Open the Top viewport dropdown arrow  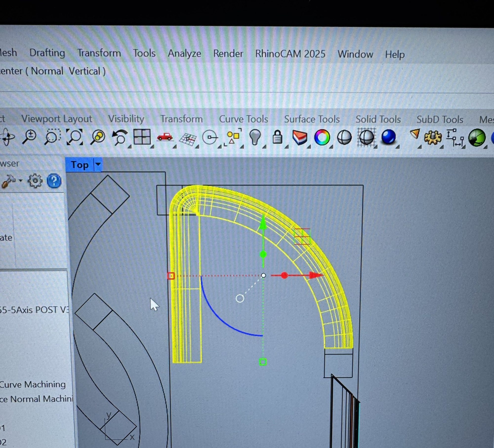click(98, 165)
